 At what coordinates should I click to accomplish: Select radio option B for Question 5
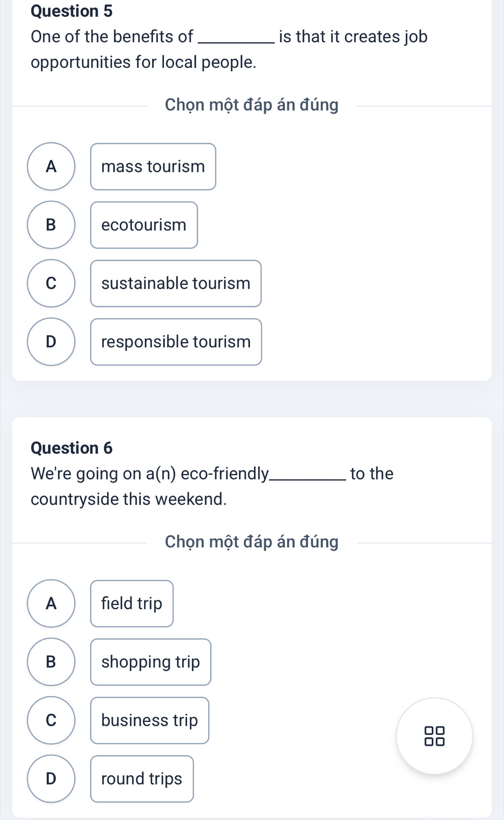click(51, 225)
